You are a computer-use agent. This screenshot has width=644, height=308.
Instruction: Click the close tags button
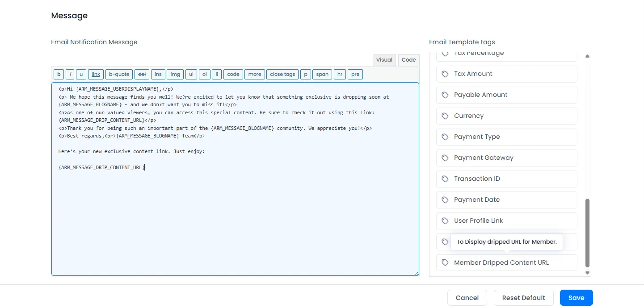282,74
